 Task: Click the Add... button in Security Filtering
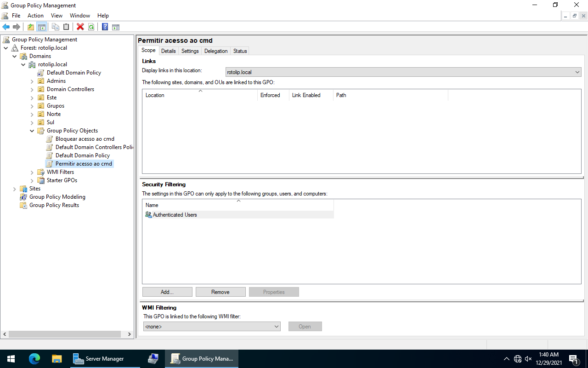coord(167,292)
